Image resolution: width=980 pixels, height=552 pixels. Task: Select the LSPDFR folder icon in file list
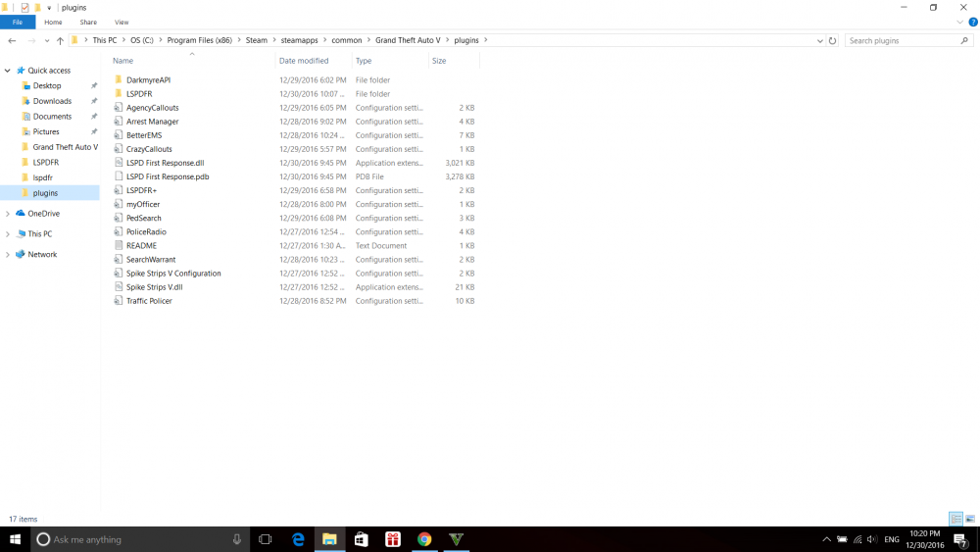[119, 94]
